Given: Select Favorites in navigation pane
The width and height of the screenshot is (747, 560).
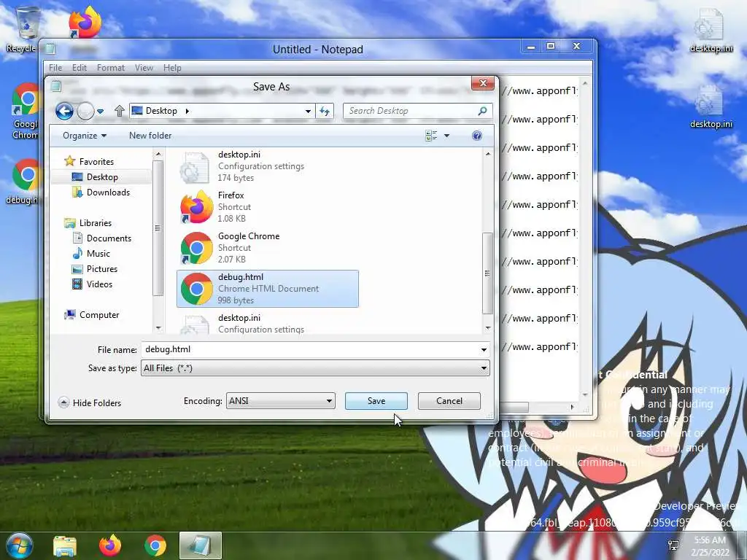Looking at the screenshot, I should 96,161.
